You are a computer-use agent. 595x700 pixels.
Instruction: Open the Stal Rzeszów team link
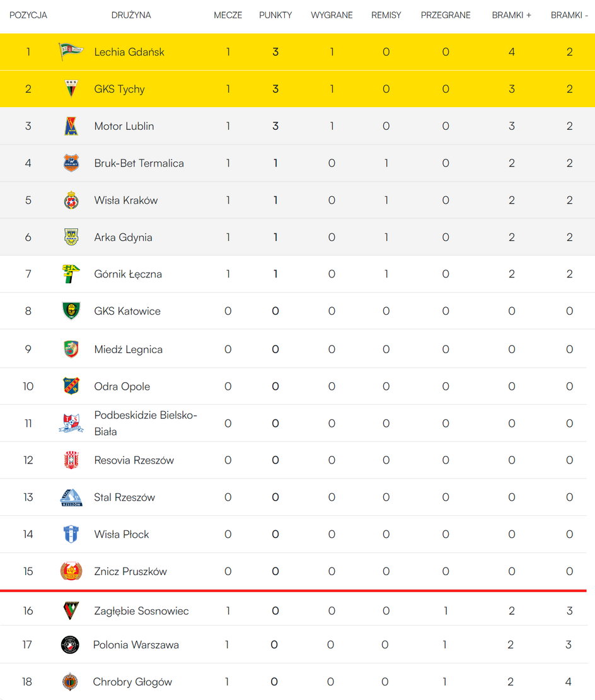click(x=124, y=498)
